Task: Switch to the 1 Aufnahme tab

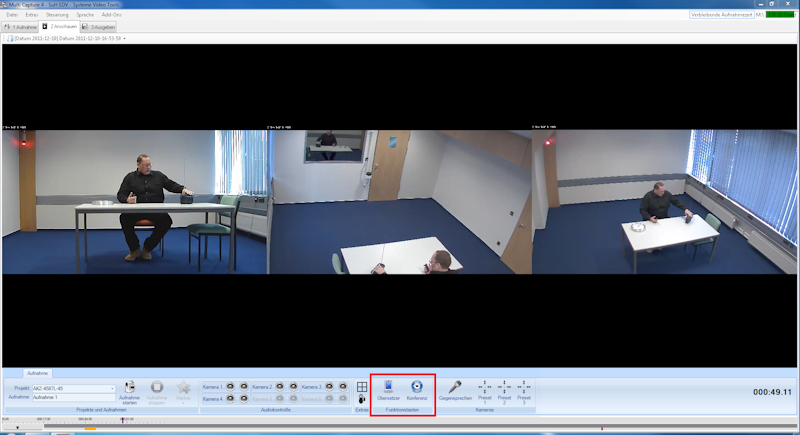Action: tap(23, 27)
